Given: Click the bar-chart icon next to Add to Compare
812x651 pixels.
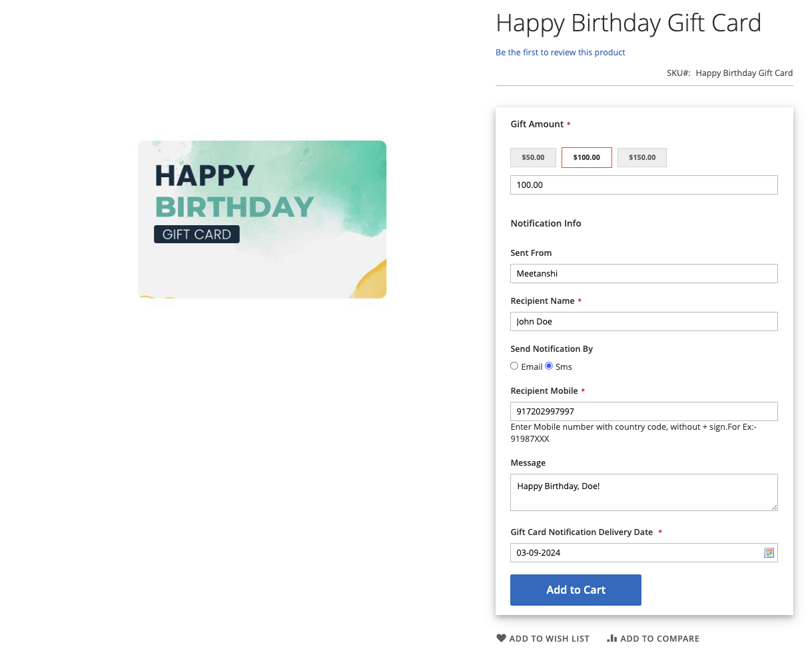Looking at the screenshot, I should [x=611, y=638].
